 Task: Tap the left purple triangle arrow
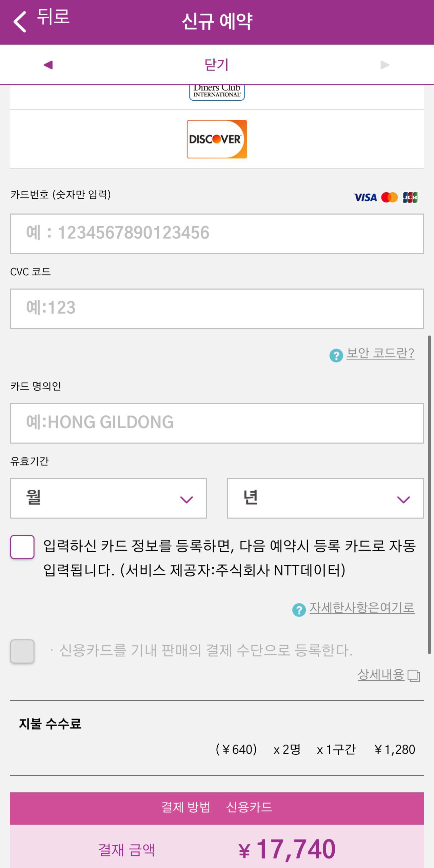pos(48,64)
